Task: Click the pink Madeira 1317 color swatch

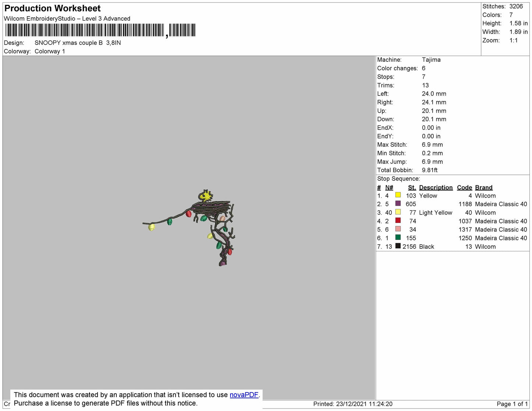Action: [x=398, y=229]
